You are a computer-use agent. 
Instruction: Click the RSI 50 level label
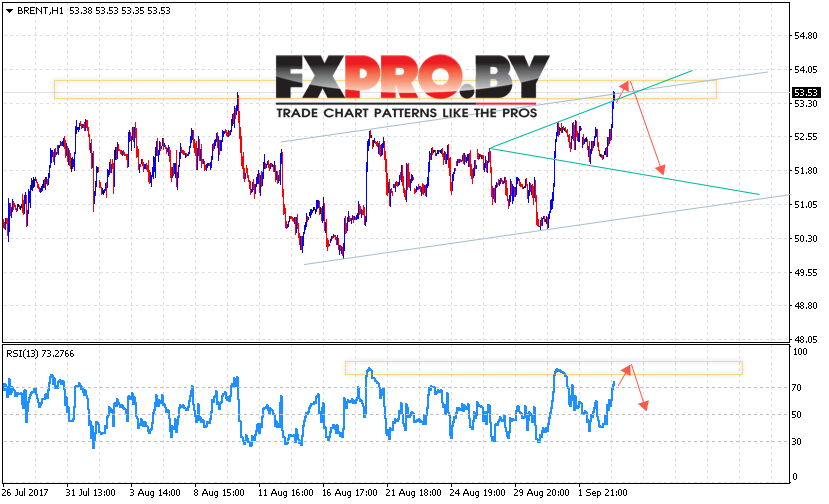coord(797,415)
